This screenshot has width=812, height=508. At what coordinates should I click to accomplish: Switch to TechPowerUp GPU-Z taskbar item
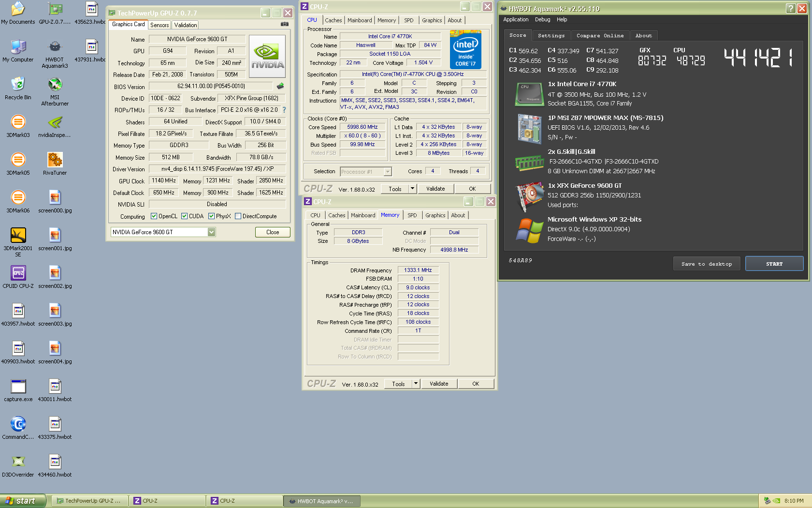(x=89, y=501)
